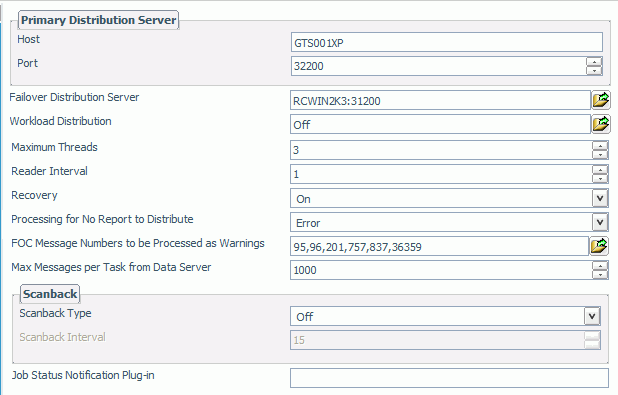Click the Workload Distribution field
The image size is (618, 395).
pyautogui.click(x=440, y=124)
